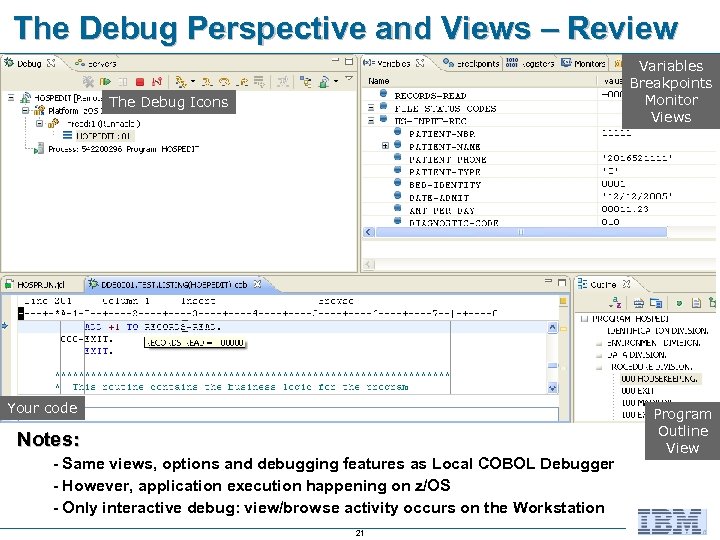Screen dimensions: 720x540
Task: Collapse the PROGRAM HOSPEDIT outline node
Action: 584,318
